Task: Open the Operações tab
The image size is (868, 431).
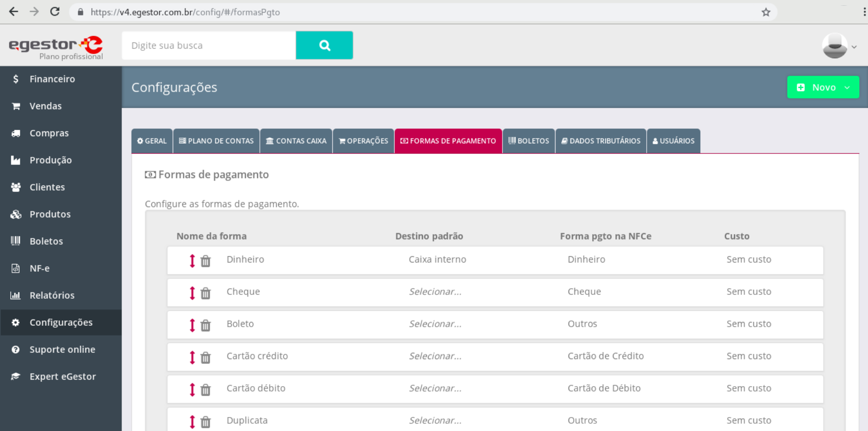Action: [364, 141]
